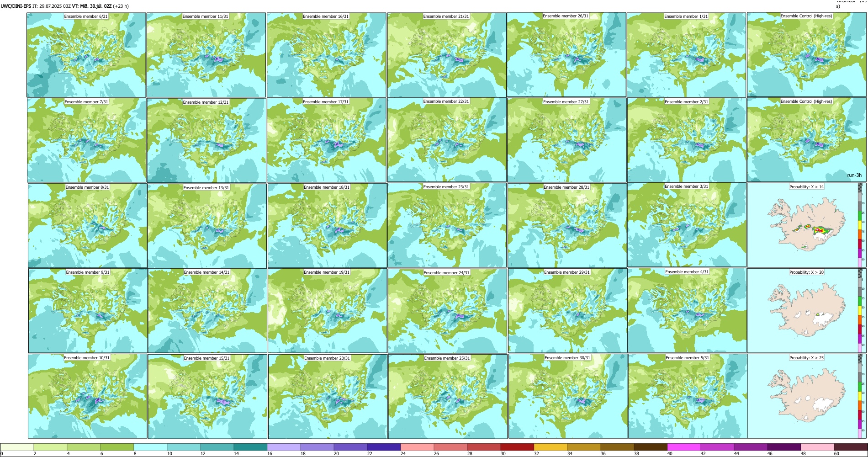Pick the dark indigo 22–24 legend swatch
The image size is (868, 457).
click(384, 447)
